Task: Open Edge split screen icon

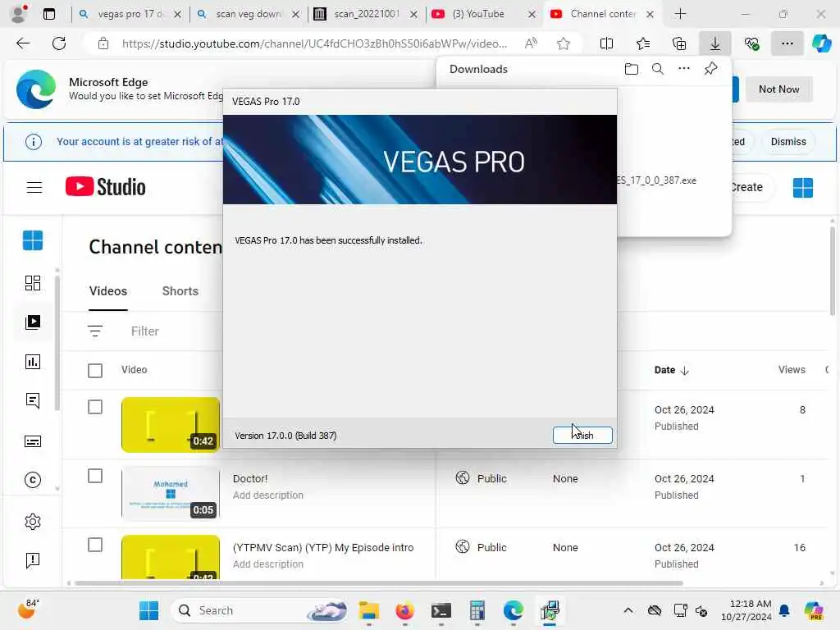Action: (x=606, y=43)
